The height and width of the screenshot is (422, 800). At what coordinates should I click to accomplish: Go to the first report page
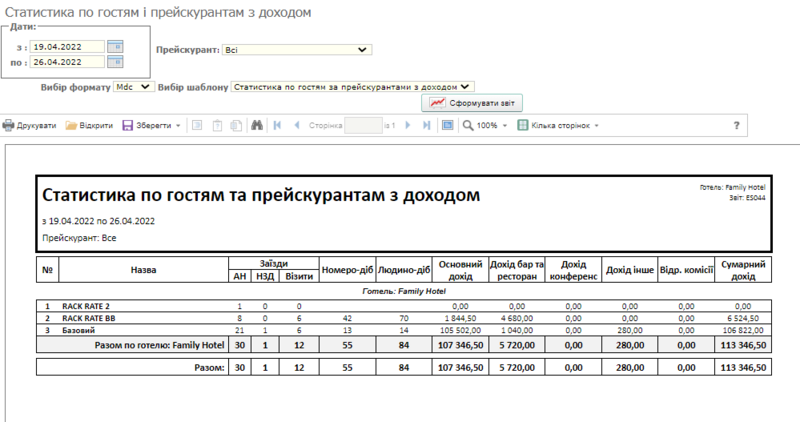[275, 126]
